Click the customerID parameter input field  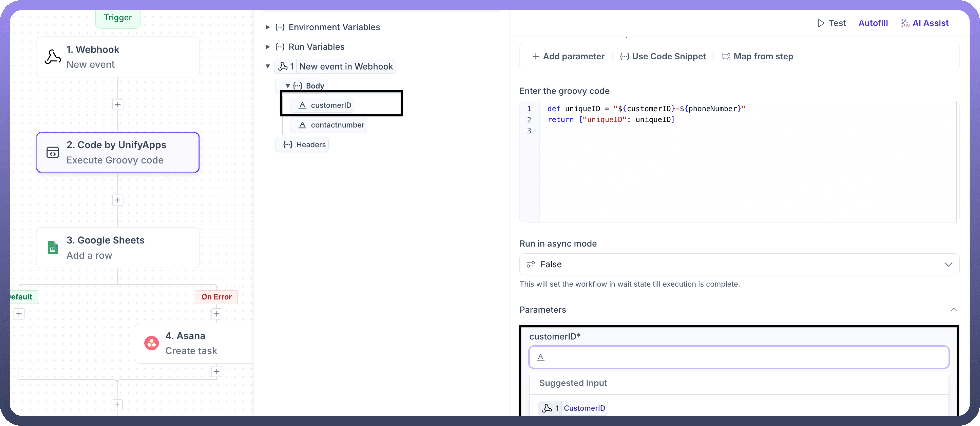pyautogui.click(x=739, y=357)
